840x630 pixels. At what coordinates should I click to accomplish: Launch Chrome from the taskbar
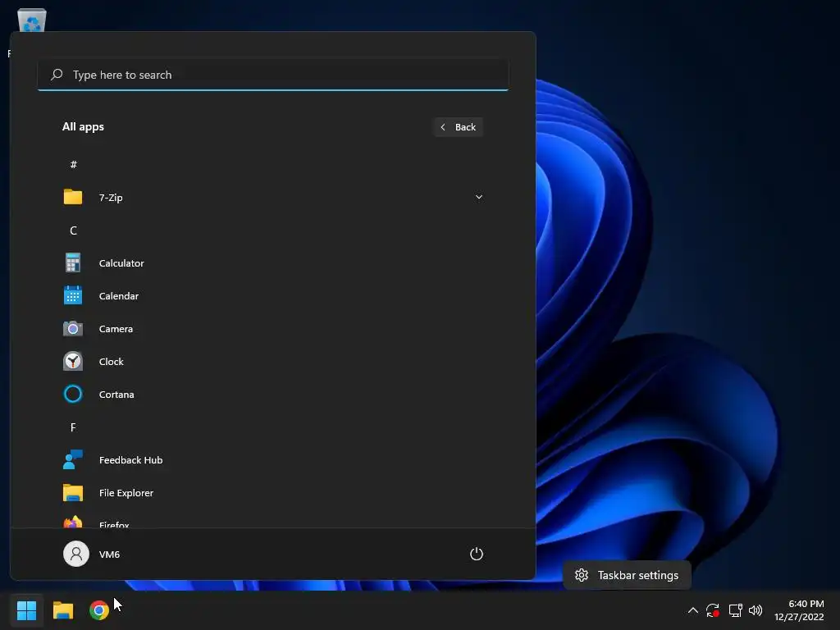pyautogui.click(x=99, y=610)
